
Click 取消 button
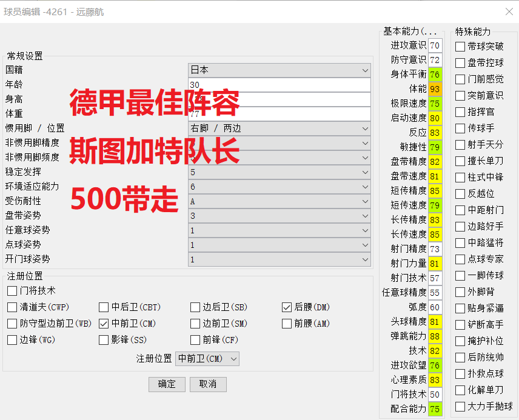point(208,384)
